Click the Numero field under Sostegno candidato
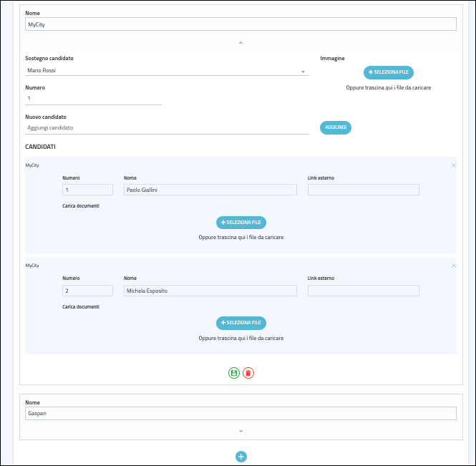The height and width of the screenshot is (466, 476). 93,99
